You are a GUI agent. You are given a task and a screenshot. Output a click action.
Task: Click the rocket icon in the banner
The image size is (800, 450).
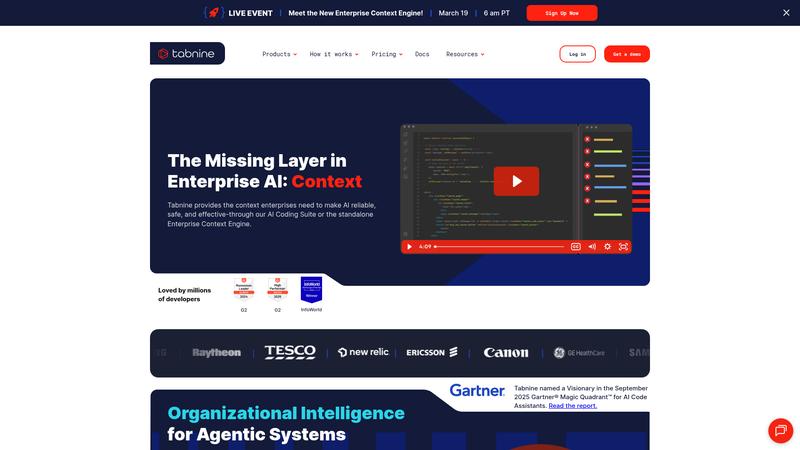click(x=214, y=13)
